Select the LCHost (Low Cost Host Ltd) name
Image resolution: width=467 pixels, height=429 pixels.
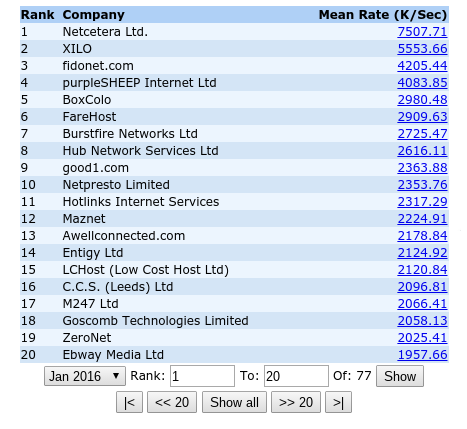pos(146,270)
